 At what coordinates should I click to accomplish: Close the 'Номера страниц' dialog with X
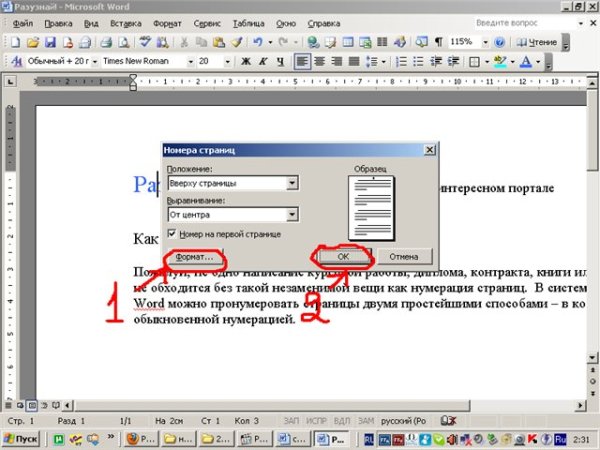(x=430, y=150)
